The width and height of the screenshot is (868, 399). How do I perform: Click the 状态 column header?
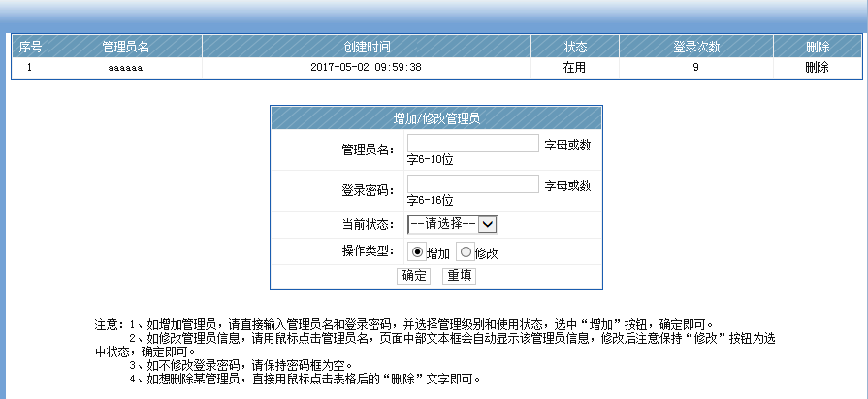coord(575,47)
